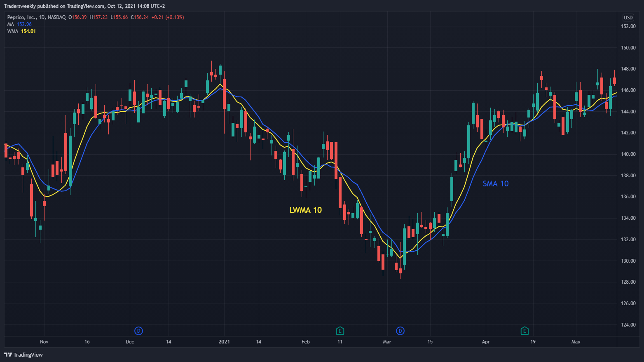The image size is (644, 362).
Task: Click the 136.00 price scale label
Action: pos(628,197)
